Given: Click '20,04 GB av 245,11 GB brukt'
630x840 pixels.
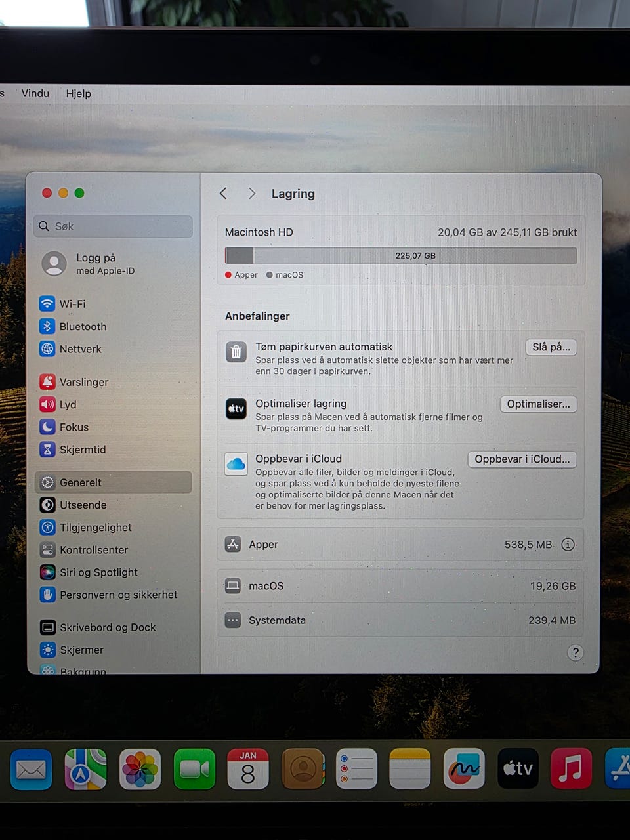Looking at the screenshot, I should 507,232.
